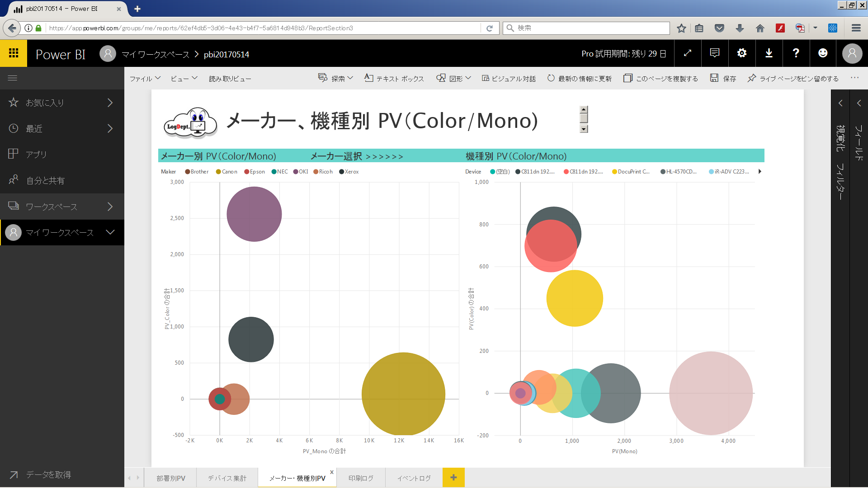Open the Power BI app launcher grid

(x=14, y=53)
